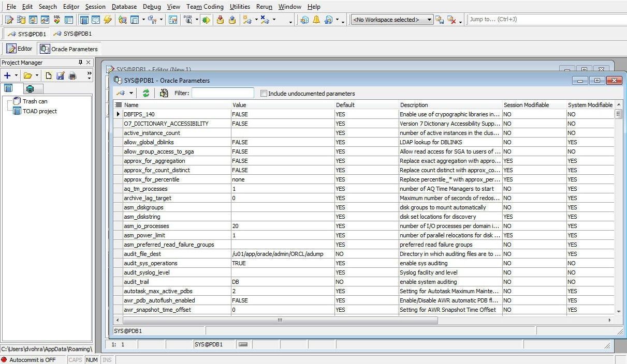Open the Utilities menu
Viewport: 627px width, 364px height.
point(240,7)
